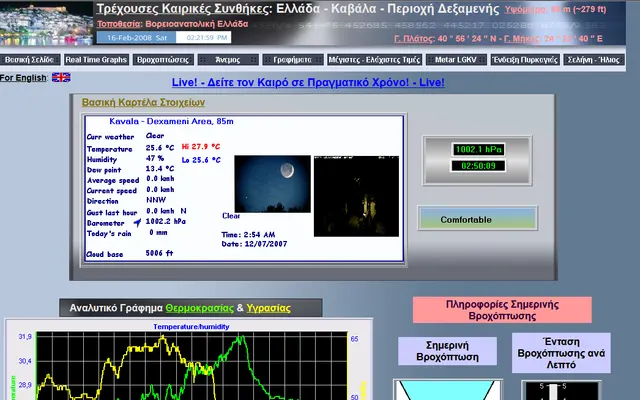The height and width of the screenshot is (400, 640).
Task: Click the Cloud base 5006 ft value
Action: [160, 253]
